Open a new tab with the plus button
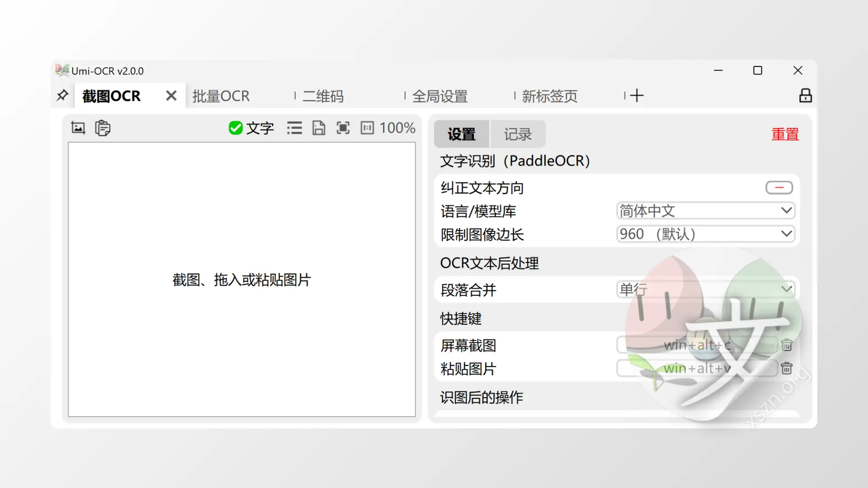Screen dimensions: 868x488 tap(637, 95)
